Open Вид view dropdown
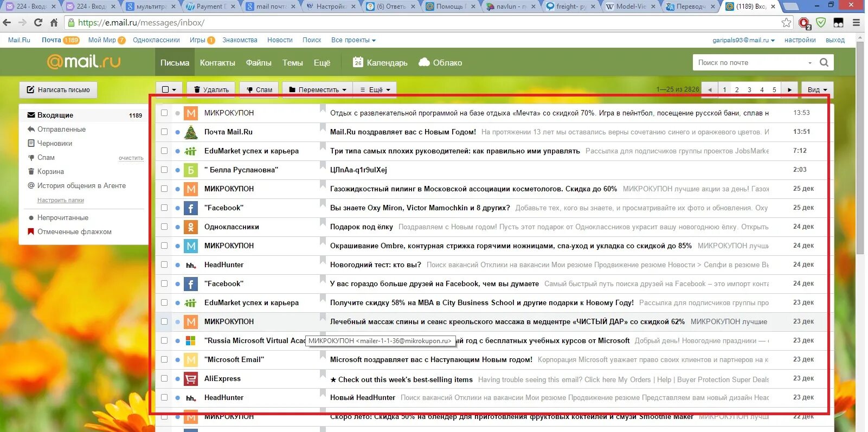The image size is (868, 432). 817,89
